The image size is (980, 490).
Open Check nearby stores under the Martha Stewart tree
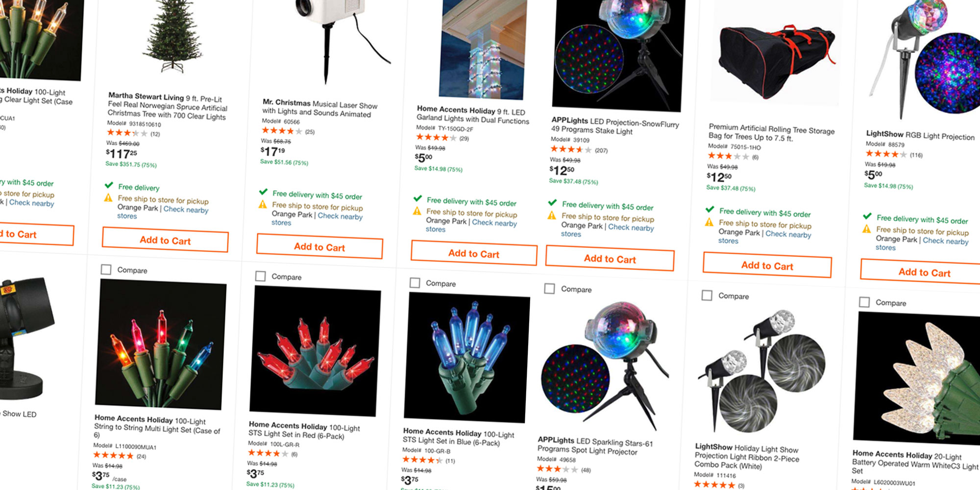[185, 209]
